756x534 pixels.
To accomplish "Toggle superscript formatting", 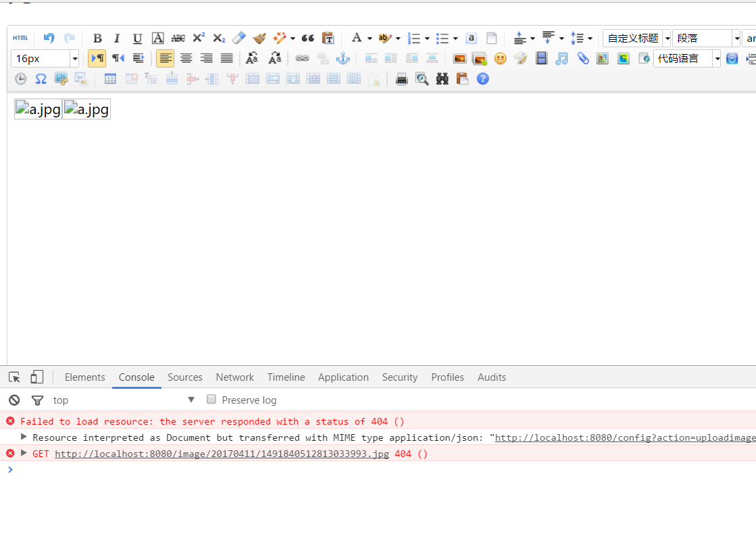I will (199, 38).
